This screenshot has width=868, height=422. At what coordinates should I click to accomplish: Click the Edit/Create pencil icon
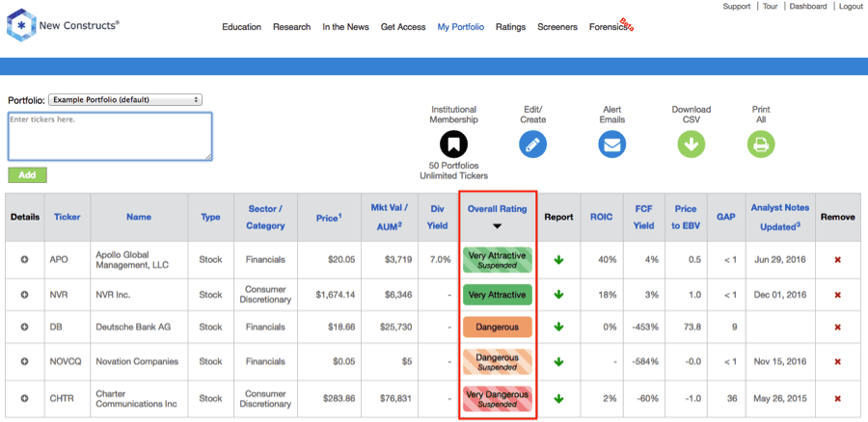[532, 145]
